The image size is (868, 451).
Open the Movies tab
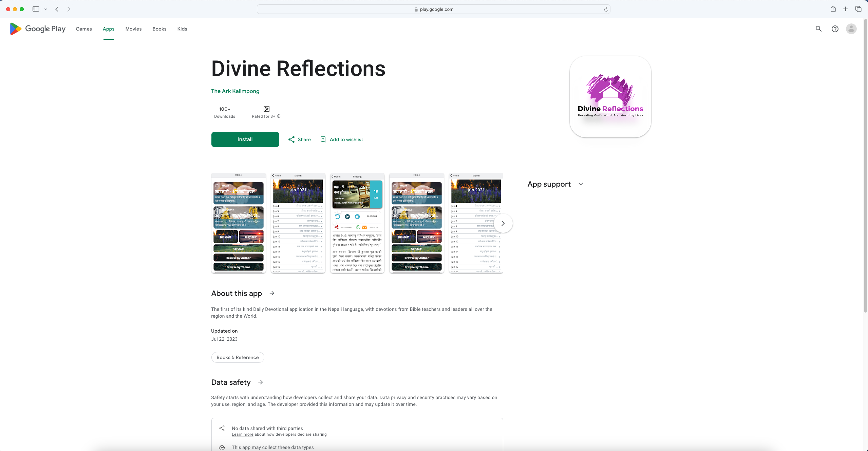133,29
